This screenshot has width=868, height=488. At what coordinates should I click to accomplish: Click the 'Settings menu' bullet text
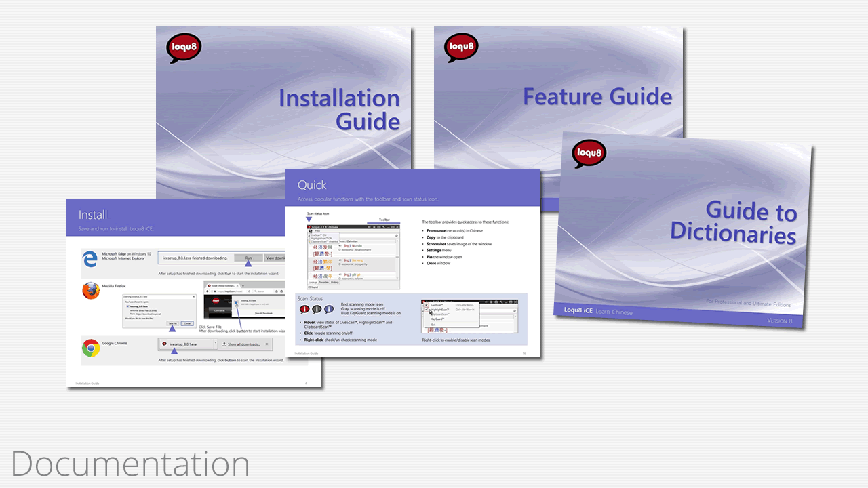pos(439,250)
